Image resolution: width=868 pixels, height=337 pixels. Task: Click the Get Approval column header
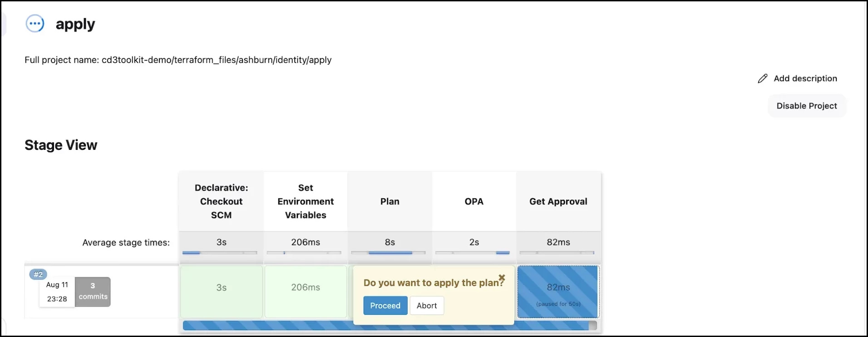point(558,201)
